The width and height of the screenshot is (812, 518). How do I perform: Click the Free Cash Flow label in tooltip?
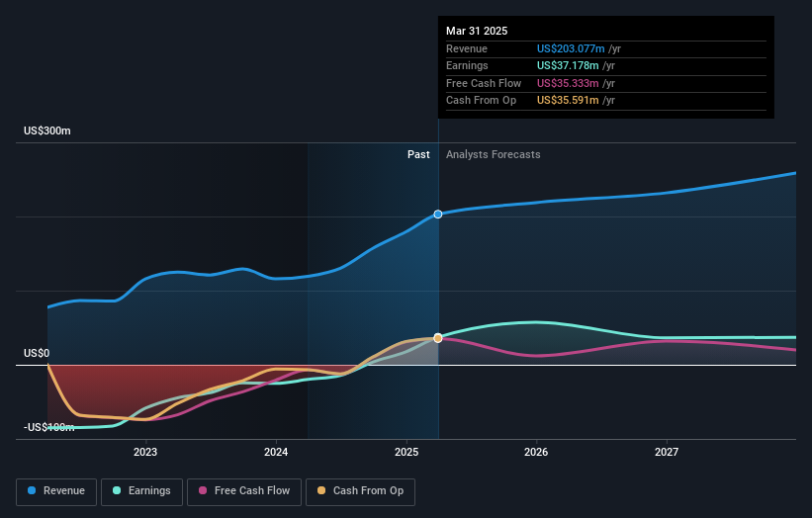[484, 83]
